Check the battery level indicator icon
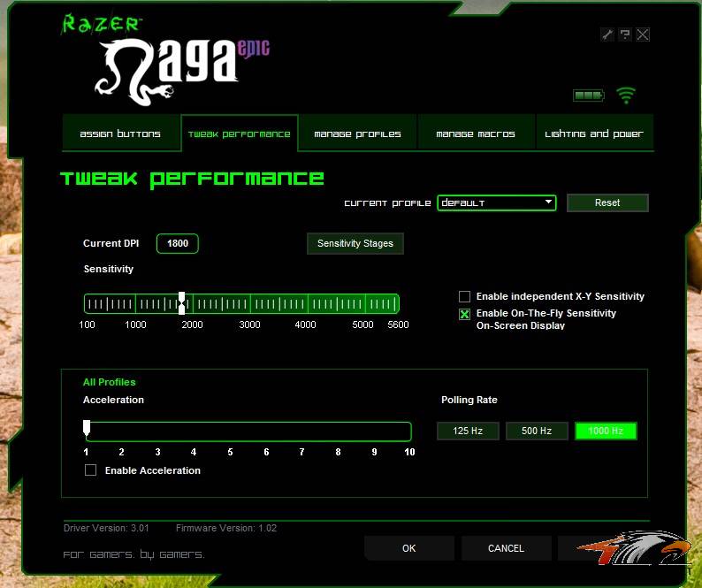This screenshot has width=702, height=588. point(589,95)
